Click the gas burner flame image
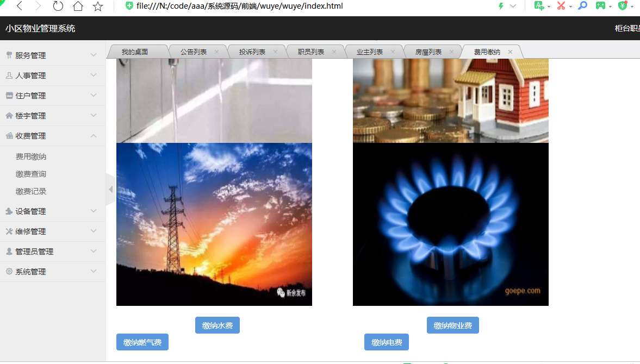This screenshot has height=364, width=640. [450, 224]
